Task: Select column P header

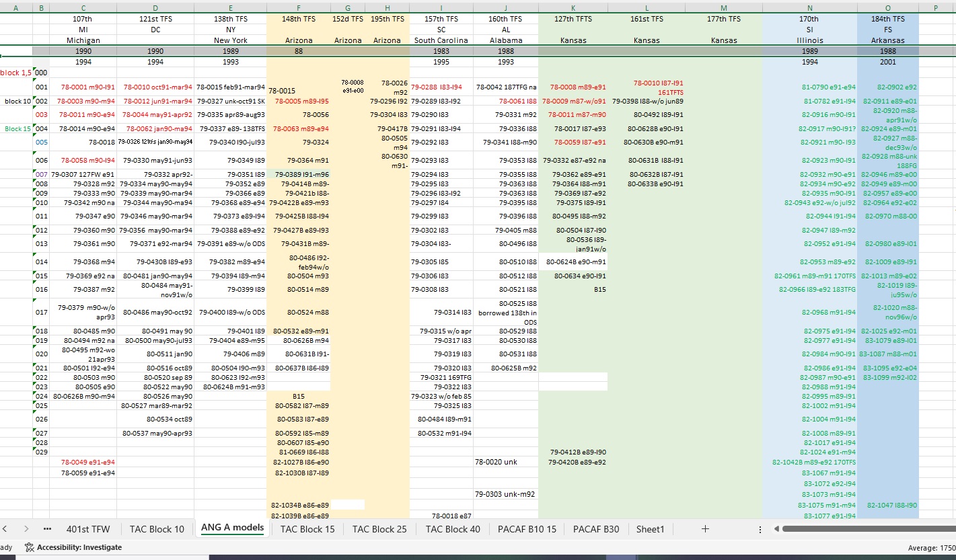Action: [936, 7]
